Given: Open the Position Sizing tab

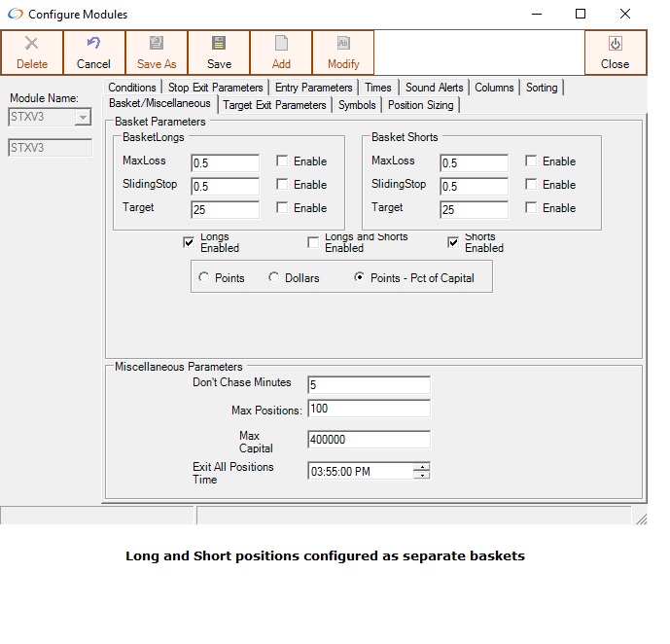Looking at the screenshot, I should point(420,105).
